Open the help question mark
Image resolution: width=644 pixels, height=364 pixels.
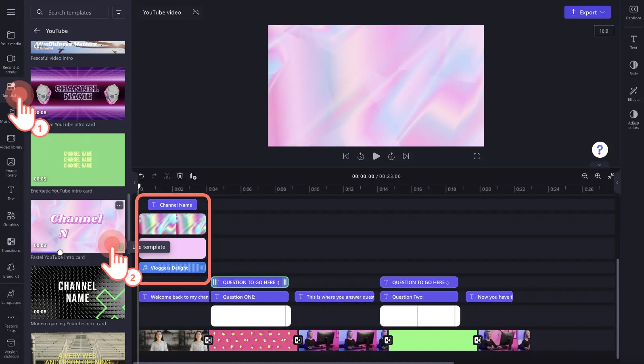pyautogui.click(x=600, y=150)
